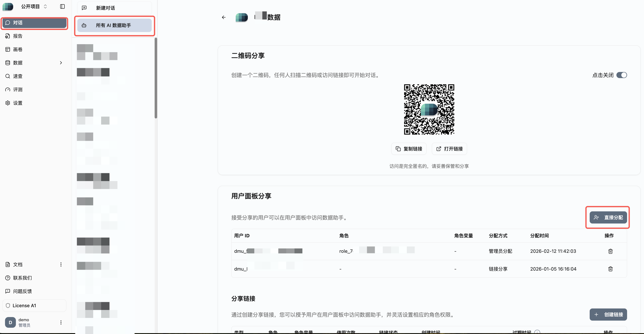Open the 报告 sidebar section

click(18, 36)
